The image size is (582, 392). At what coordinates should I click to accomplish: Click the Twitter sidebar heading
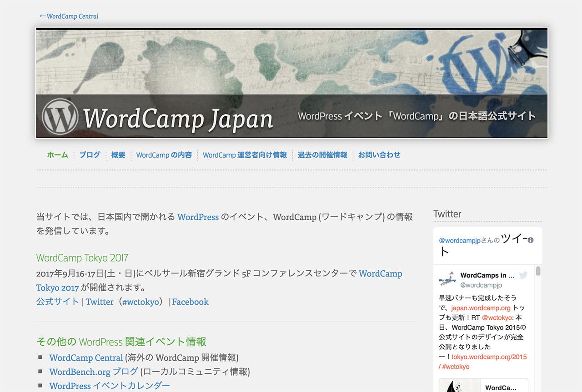pos(447,214)
